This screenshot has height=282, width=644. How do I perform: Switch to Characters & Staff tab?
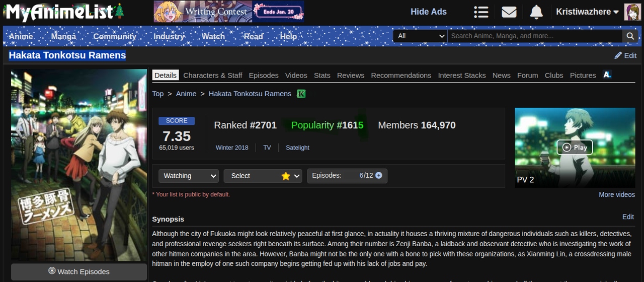coord(213,75)
